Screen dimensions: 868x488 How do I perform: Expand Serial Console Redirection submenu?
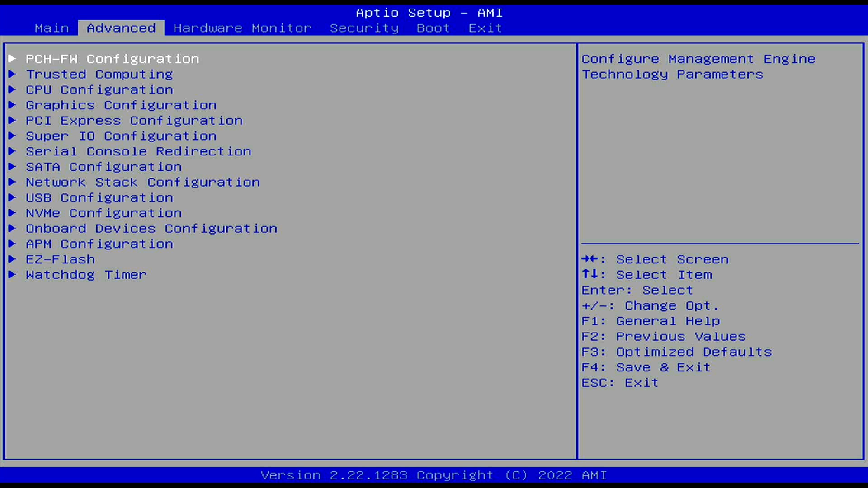tap(138, 151)
